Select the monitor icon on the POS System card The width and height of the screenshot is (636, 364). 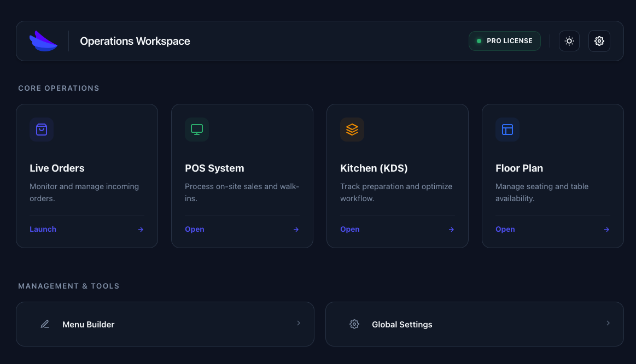point(197,130)
